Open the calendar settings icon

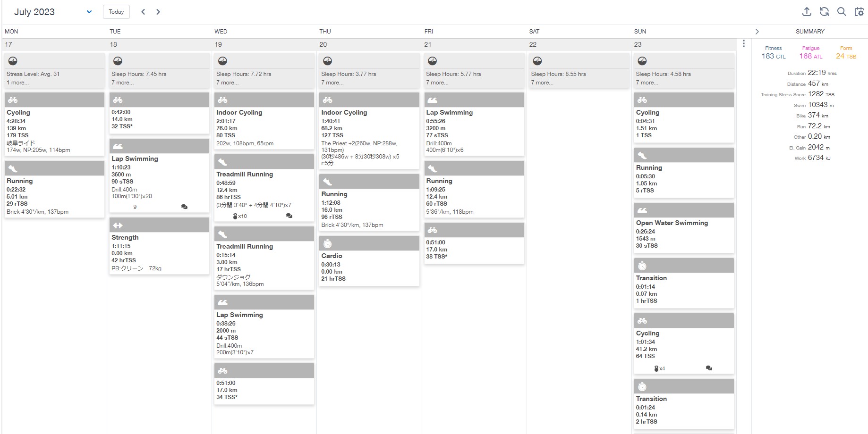point(859,12)
